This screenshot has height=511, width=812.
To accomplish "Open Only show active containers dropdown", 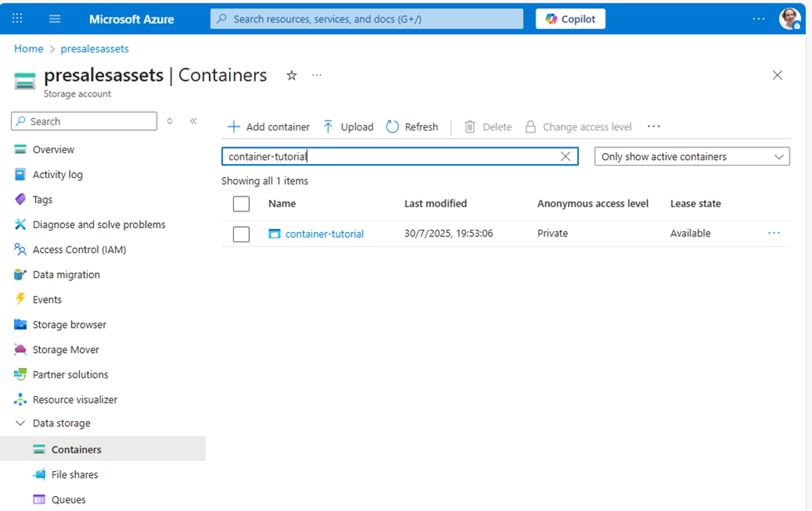I will [x=692, y=156].
